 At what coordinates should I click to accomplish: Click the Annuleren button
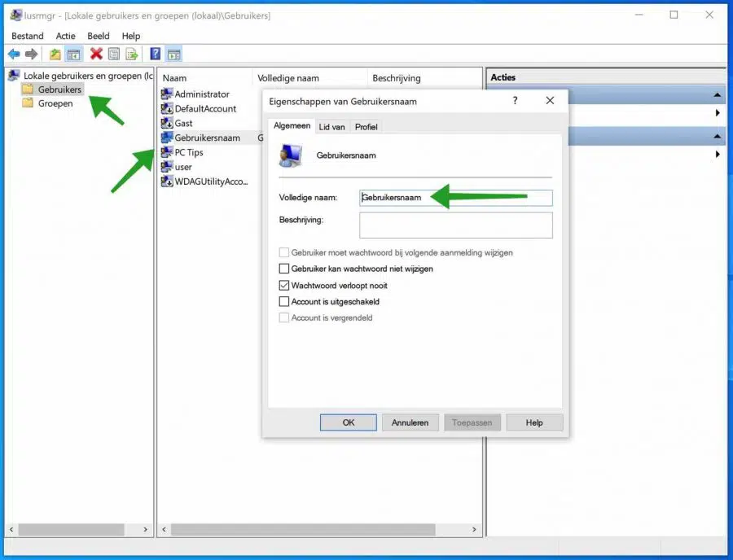tap(410, 422)
